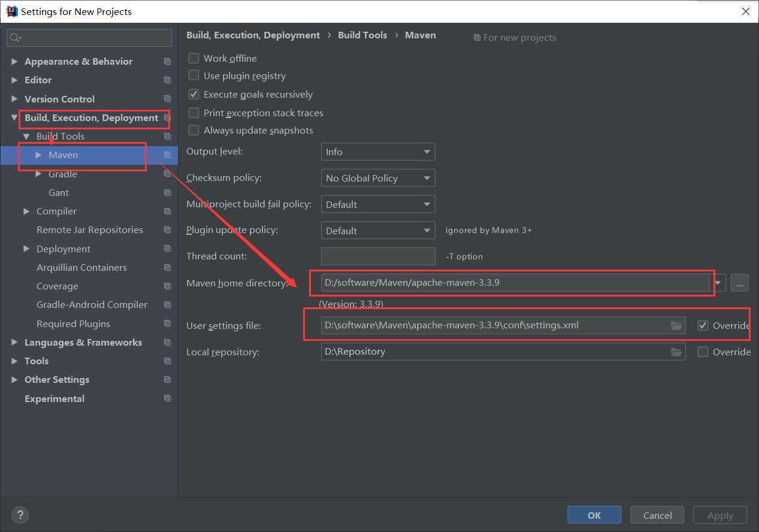Click into the Thread count field

378,256
